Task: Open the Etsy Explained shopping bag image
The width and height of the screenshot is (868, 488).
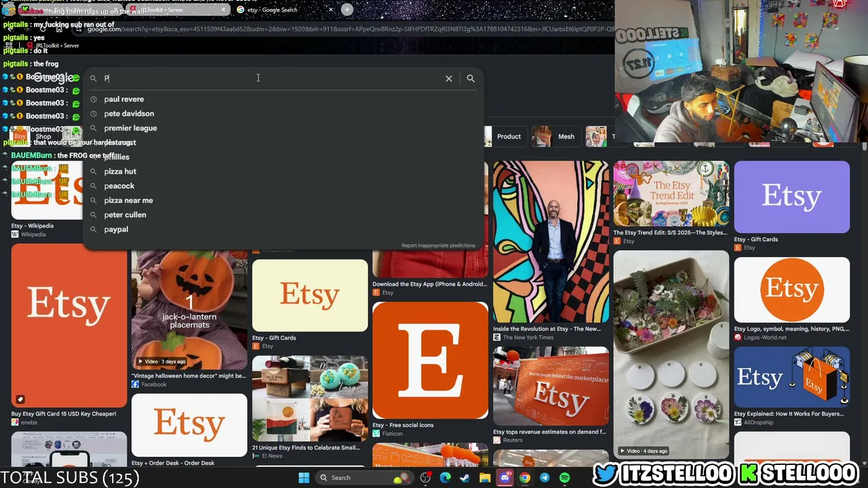Action: (791, 377)
